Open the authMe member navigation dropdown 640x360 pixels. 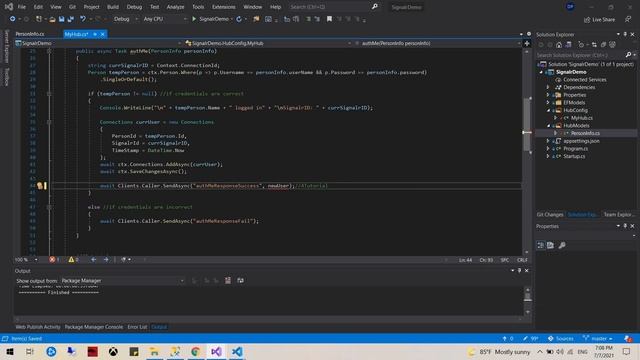point(438,43)
